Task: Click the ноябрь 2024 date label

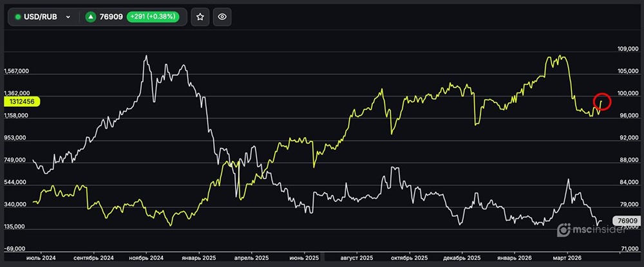Action: pyautogui.click(x=147, y=257)
